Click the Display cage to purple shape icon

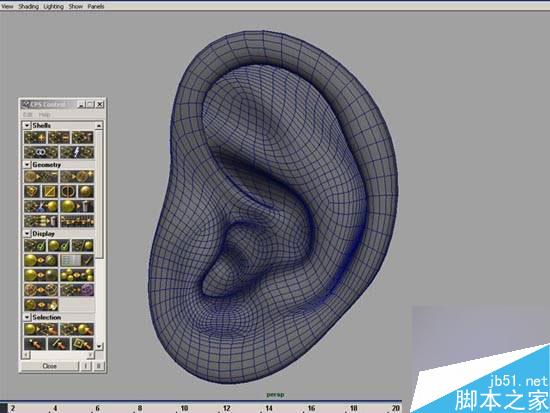pyautogui.click(x=77, y=290)
